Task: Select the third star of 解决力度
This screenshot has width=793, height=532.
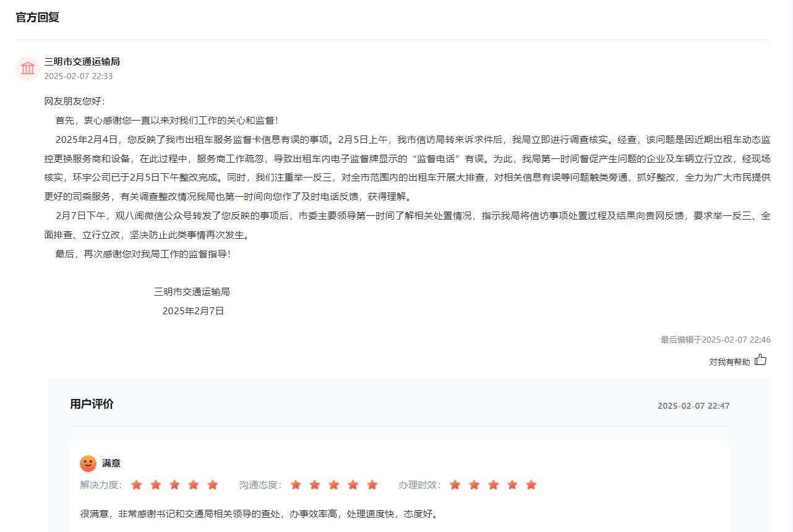Action: [x=174, y=484]
